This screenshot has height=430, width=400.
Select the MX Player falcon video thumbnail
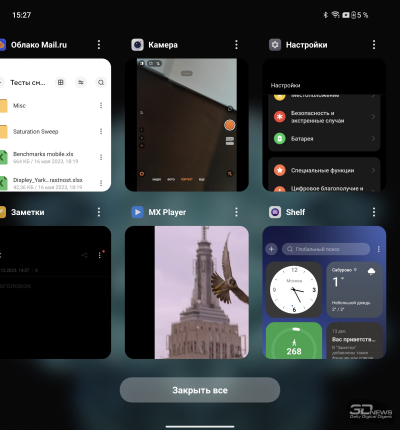(187, 292)
